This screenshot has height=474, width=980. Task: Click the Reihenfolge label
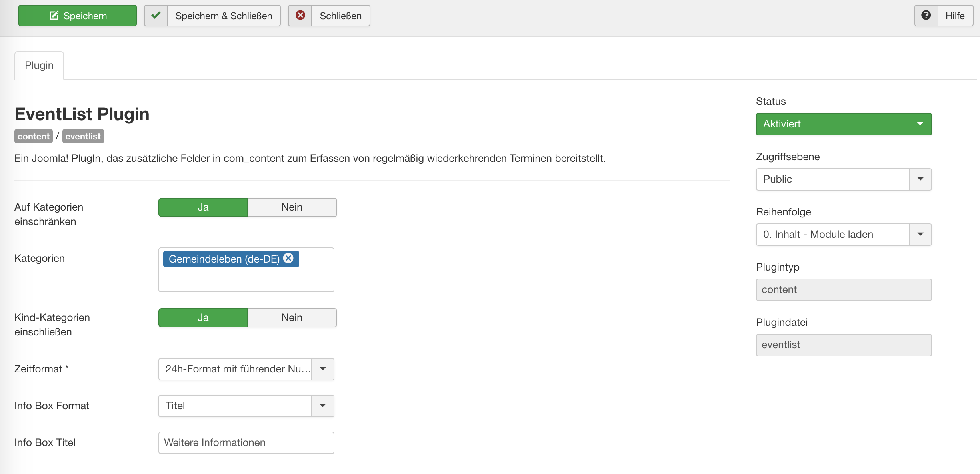784,212
